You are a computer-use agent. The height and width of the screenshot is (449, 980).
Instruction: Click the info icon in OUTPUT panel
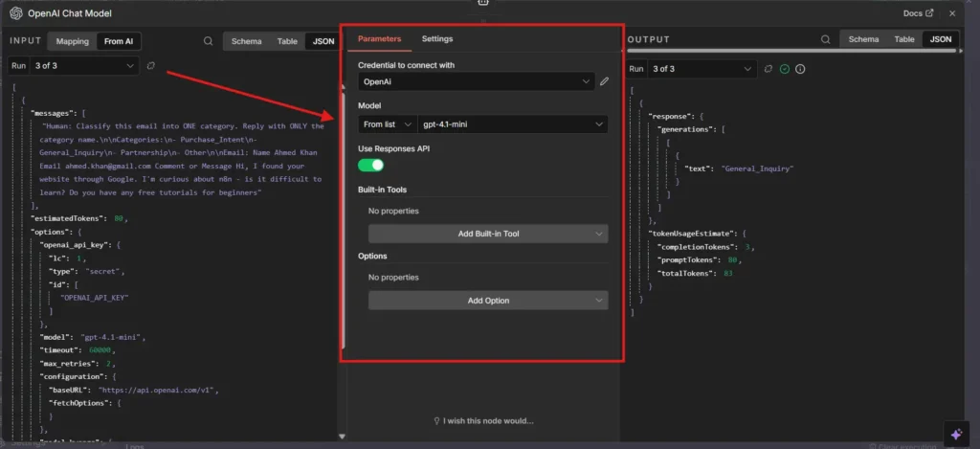tap(800, 69)
